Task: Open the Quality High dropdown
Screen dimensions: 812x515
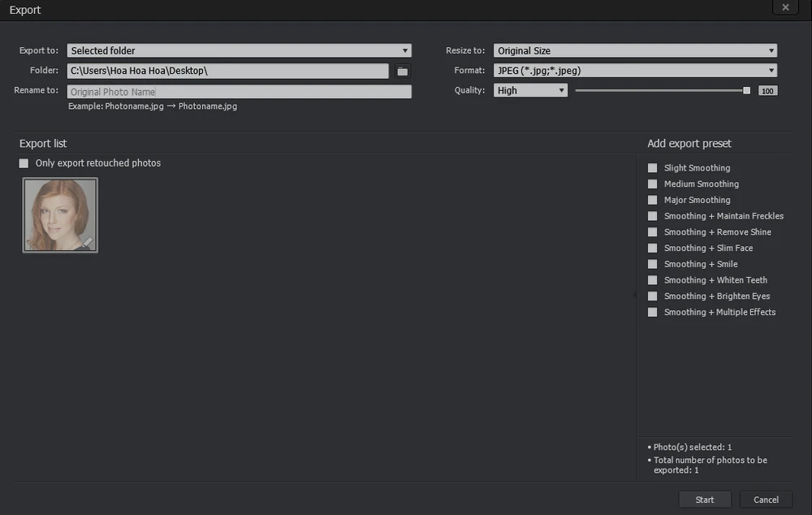Action: pyautogui.click(x=530, y=91)
